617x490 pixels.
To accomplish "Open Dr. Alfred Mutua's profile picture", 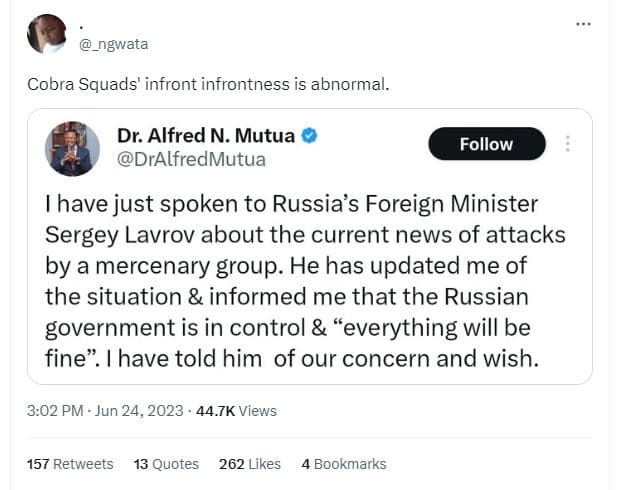I will point(72,148).
